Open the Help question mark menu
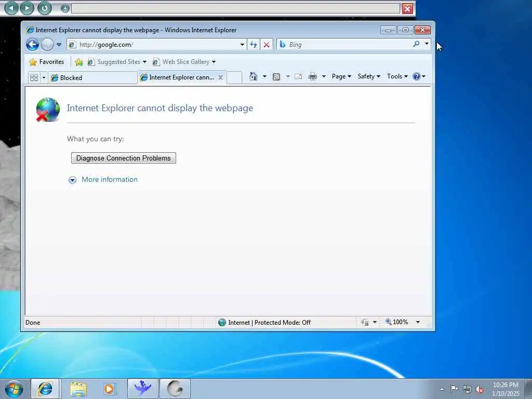This screenshot has width=532, height=399. (419, 76)
